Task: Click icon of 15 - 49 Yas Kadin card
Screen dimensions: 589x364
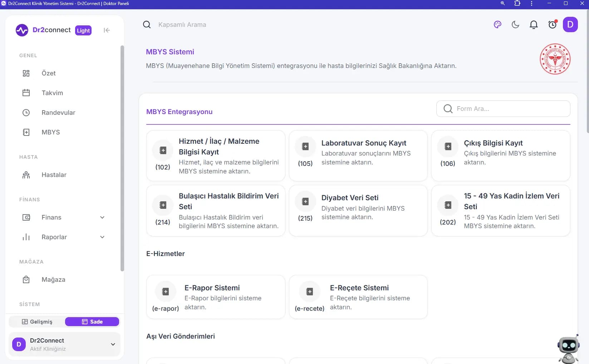Action: pos(448,205)
